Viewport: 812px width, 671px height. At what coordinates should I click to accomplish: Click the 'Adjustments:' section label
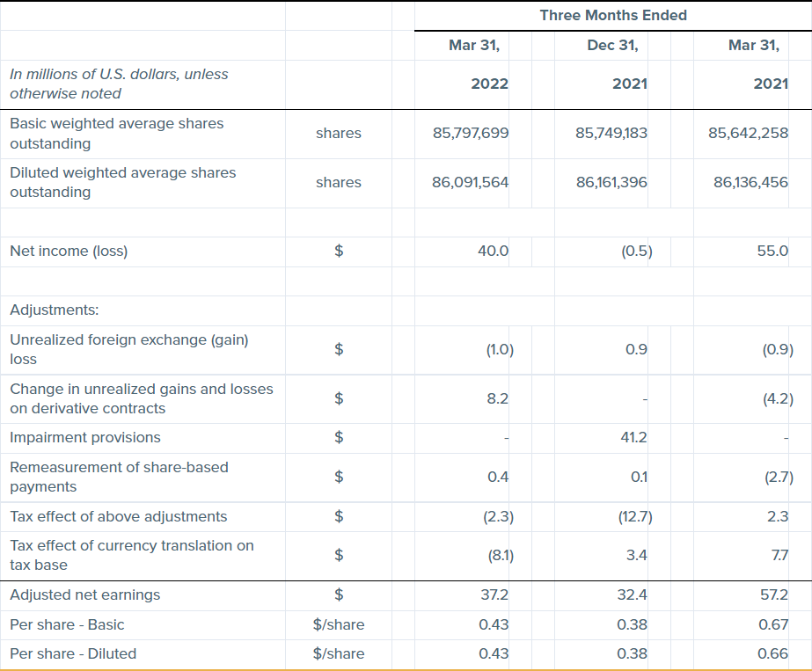pos(55,310)
